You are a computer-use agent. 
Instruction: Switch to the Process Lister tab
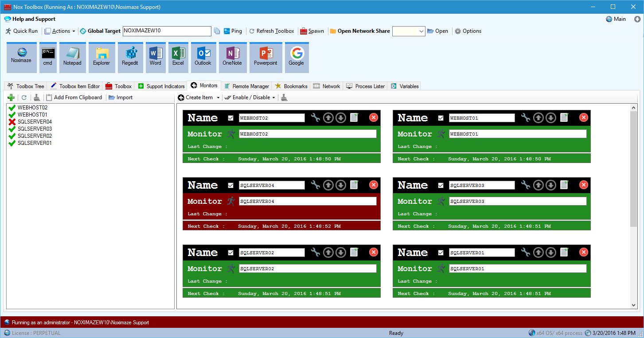click(x=365, y=85)
